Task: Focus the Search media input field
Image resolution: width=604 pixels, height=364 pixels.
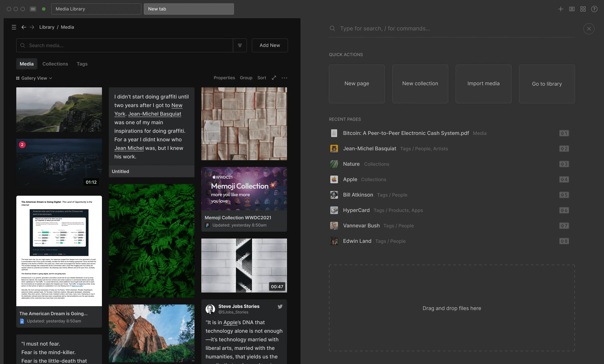Action: pos(124,45)
